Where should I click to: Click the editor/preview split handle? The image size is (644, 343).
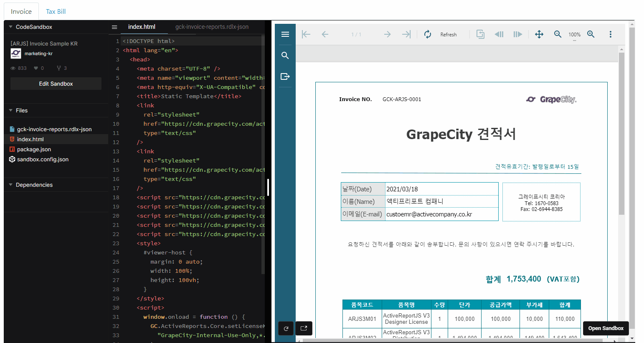[x=268, y=188]
